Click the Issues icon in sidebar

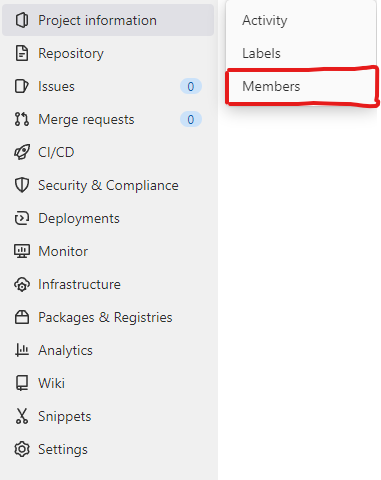22,86
